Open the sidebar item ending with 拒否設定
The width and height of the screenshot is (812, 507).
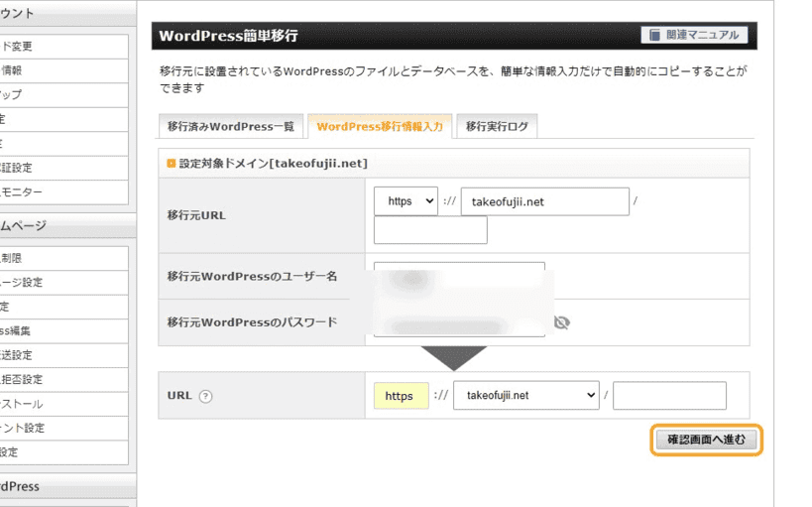point(64,379)
